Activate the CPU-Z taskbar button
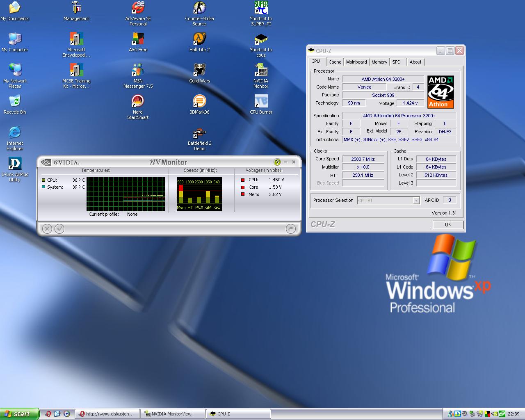The width and height of the screenshot is (525, 420). pos(239,414)
